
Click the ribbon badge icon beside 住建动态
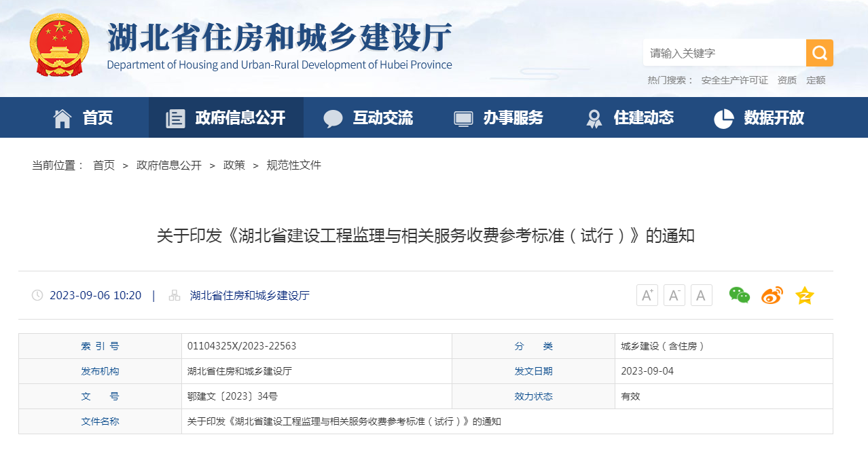[594, 119]
